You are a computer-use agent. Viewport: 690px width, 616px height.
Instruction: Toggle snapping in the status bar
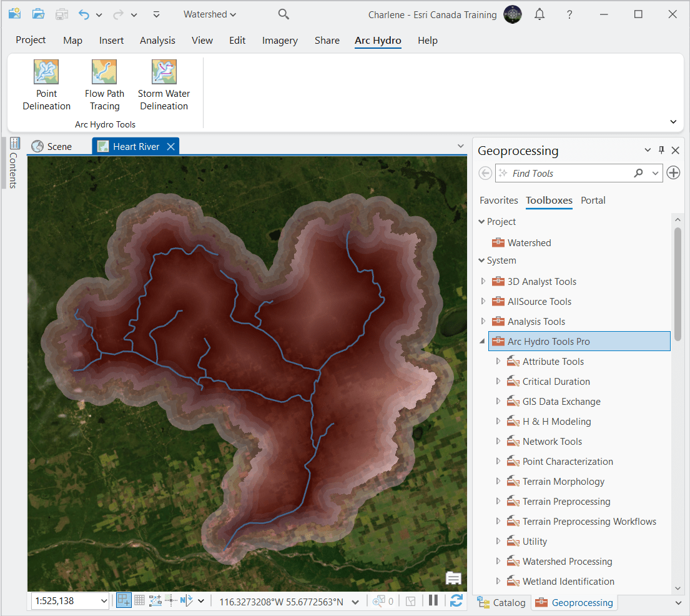(124, 600)
